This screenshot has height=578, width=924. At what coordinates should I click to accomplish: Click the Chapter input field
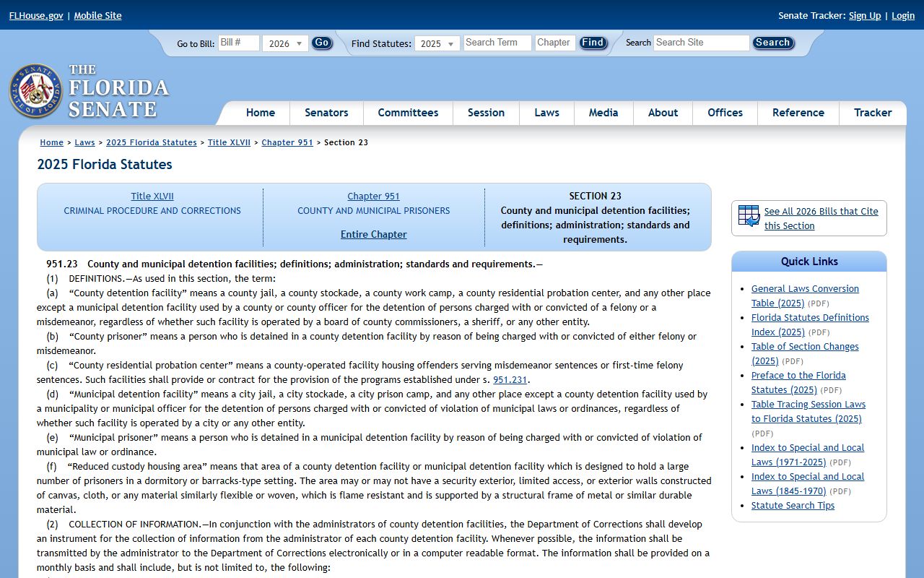click(x=555, y=43)
